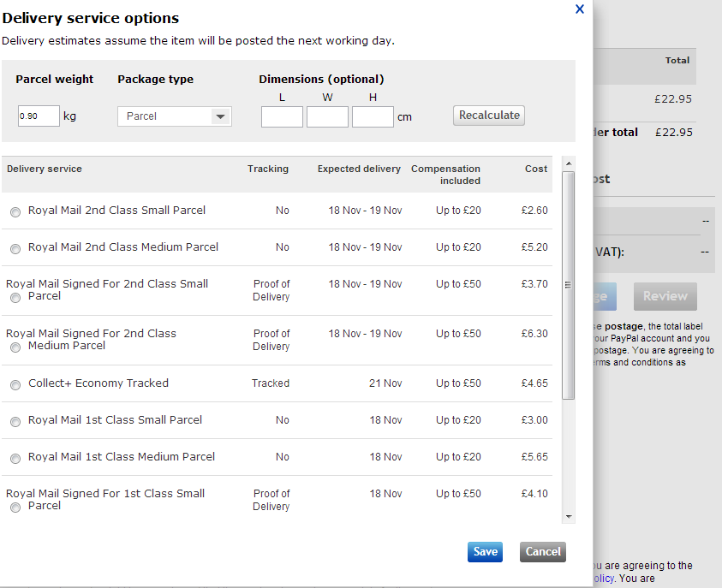Pick Collect+ Economy Tracked delivery
The width and height of the screenshot is (722, 588).
point(15,385)
